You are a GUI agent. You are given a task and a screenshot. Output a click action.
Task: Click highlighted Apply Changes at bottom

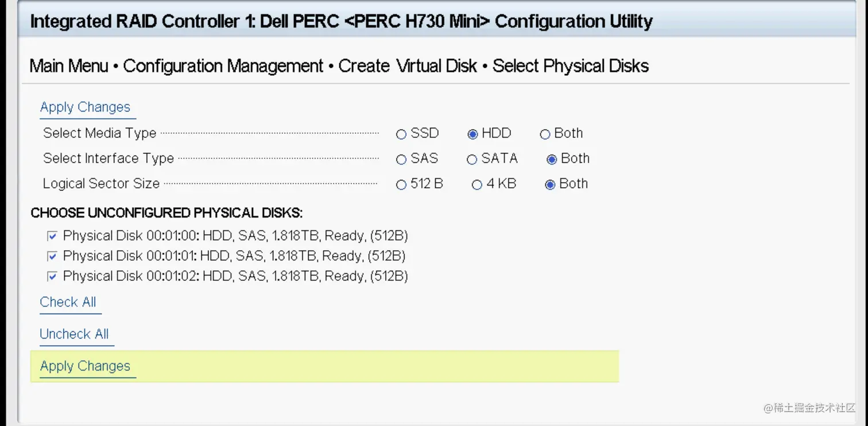click(85, 366)
